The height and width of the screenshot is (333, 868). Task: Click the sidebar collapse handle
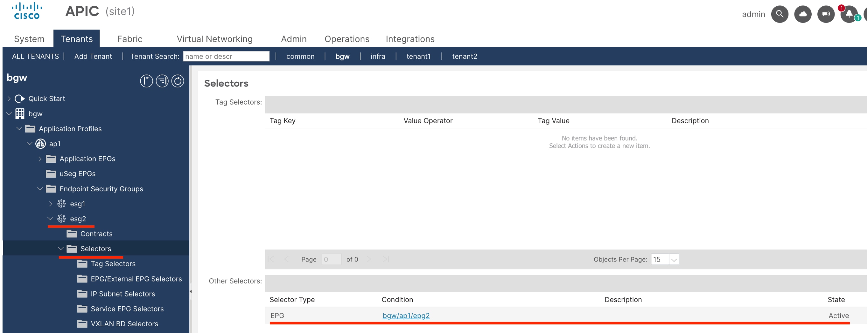(191, 291)
